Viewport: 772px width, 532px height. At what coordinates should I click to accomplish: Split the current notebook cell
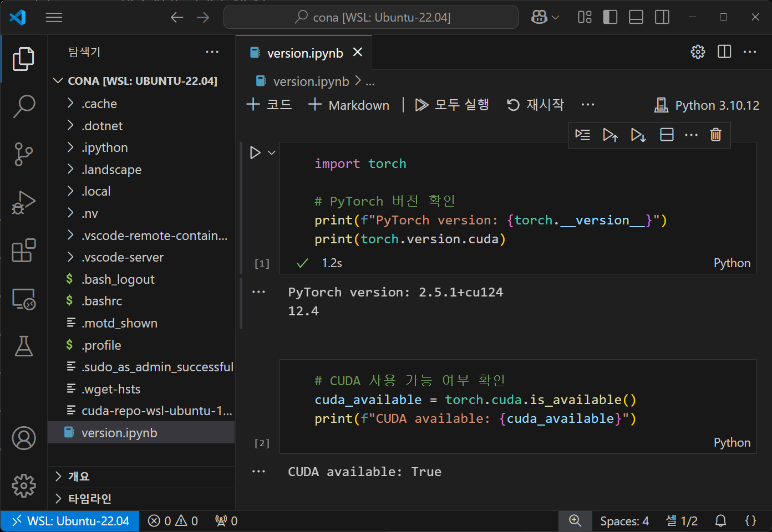667,135
